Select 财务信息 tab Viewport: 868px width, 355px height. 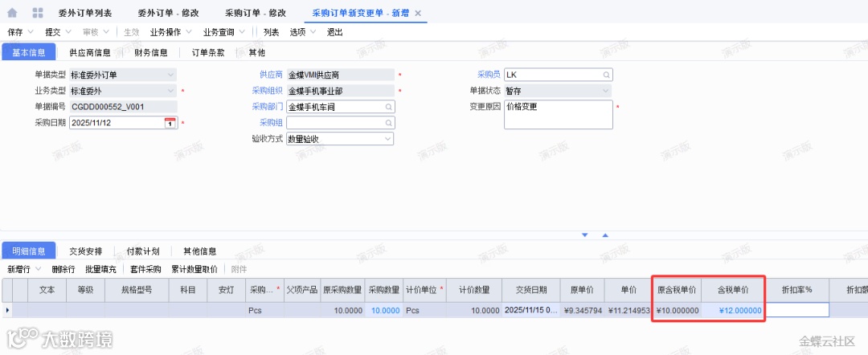click(151, 53)
